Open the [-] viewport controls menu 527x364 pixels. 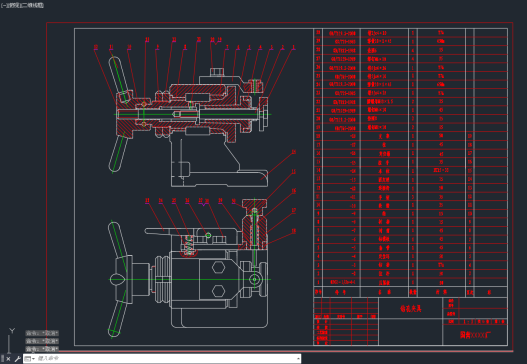(x=3, y=5)
